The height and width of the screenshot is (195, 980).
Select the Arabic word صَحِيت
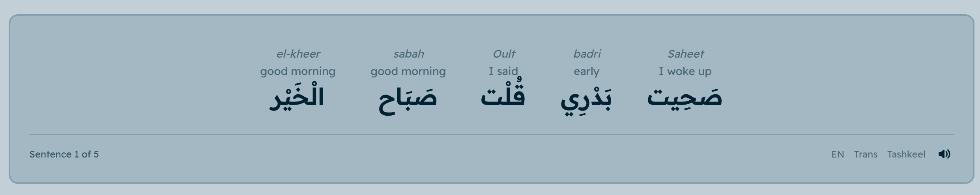685,97
